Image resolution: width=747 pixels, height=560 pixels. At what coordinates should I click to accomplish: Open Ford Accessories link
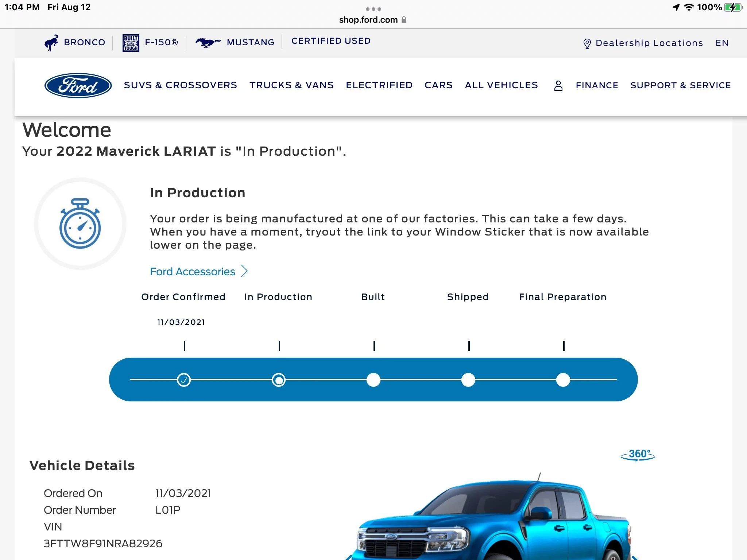tap(193, 272)
